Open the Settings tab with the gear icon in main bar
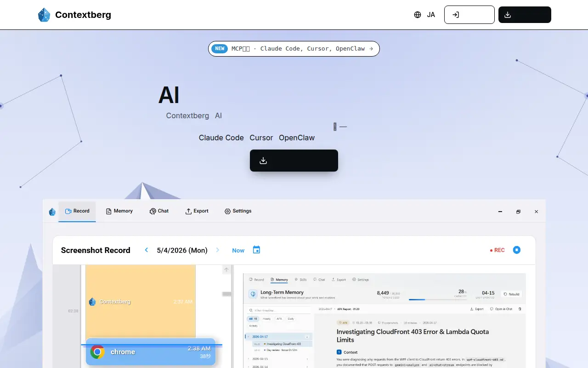Image resolution: width=588 pixels, height=368 pixels. pos(237,211)
